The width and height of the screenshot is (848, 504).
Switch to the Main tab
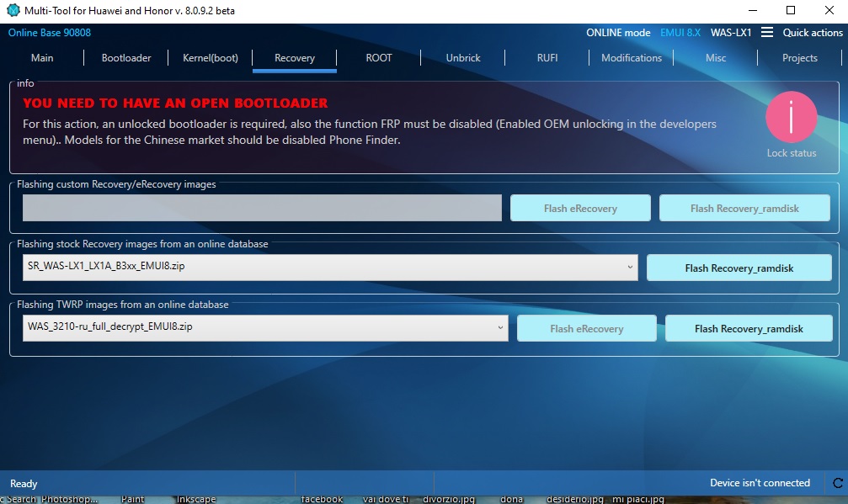42,58
